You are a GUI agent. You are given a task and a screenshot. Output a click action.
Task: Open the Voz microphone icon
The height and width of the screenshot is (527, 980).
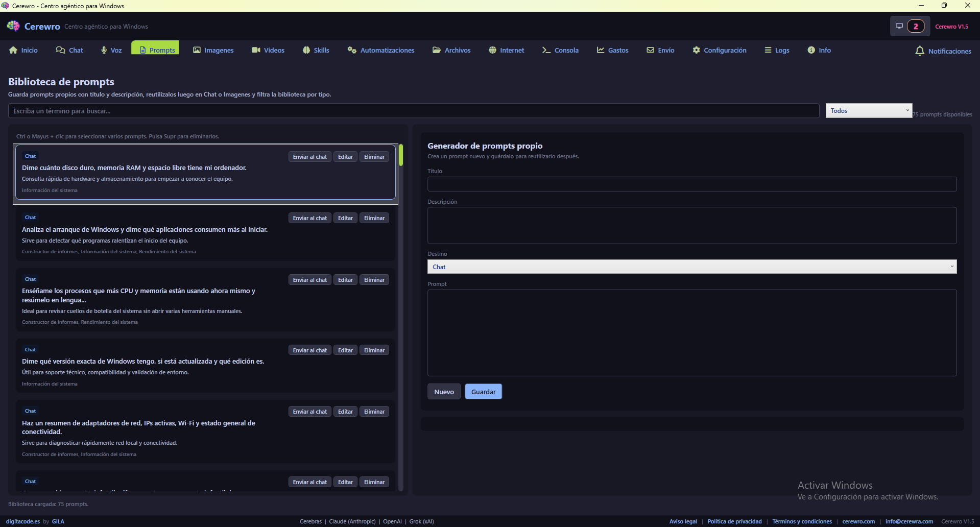point(104,50)
